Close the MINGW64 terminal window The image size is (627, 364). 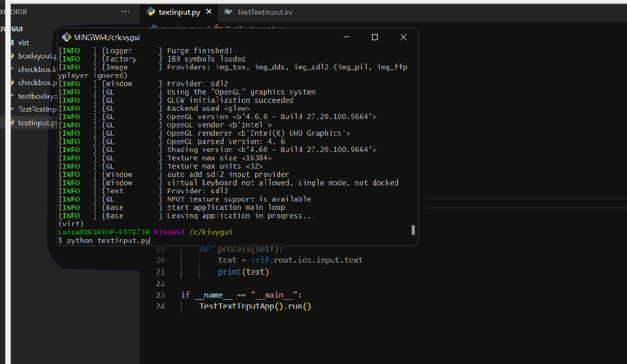pyautogui.click(x=403, y=37)
